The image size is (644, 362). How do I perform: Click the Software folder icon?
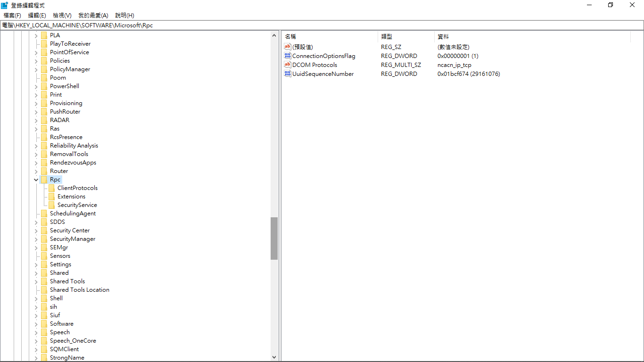pos(44,324)
